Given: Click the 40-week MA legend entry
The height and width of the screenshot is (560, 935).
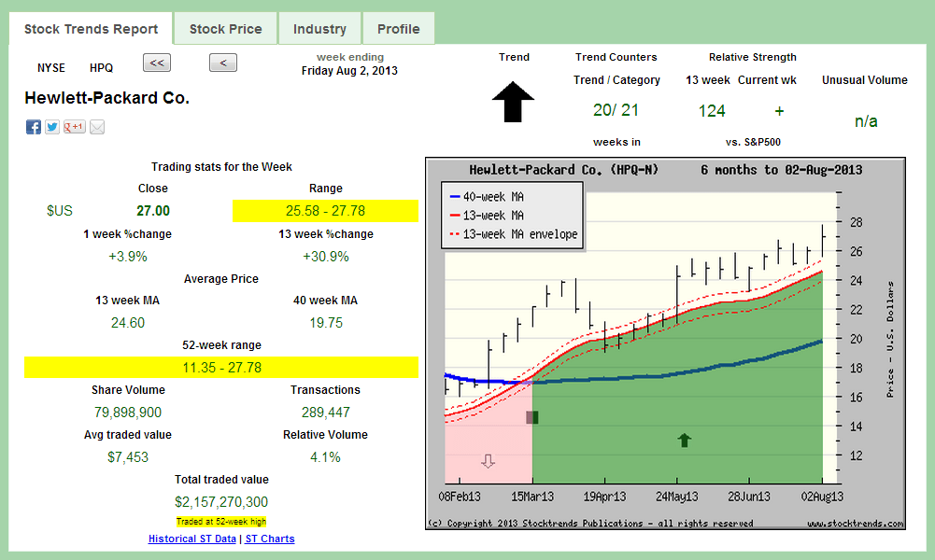Looking at the screenshot, I should (487, 197).
